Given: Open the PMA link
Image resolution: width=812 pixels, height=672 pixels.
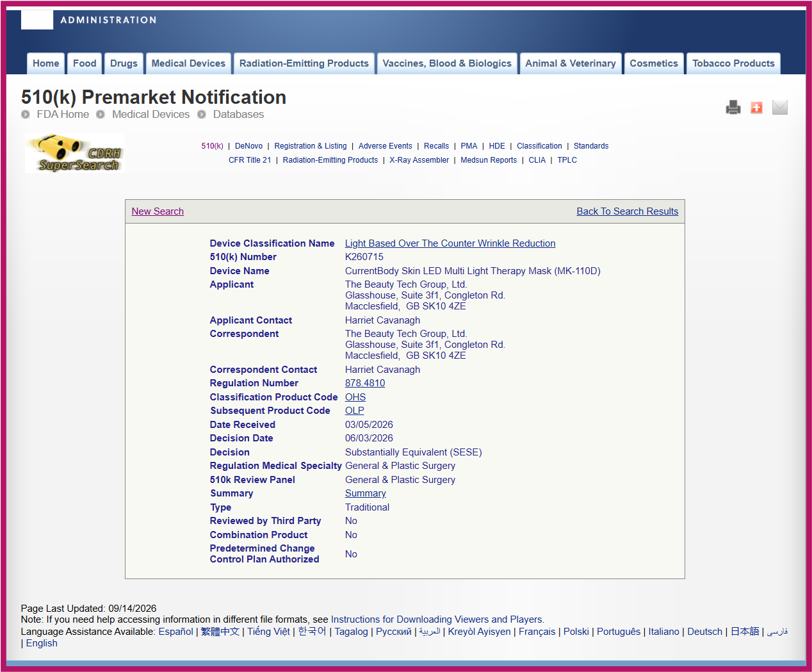Looking at the screenshot, I should pyautogui.click(x=469, y=146).
